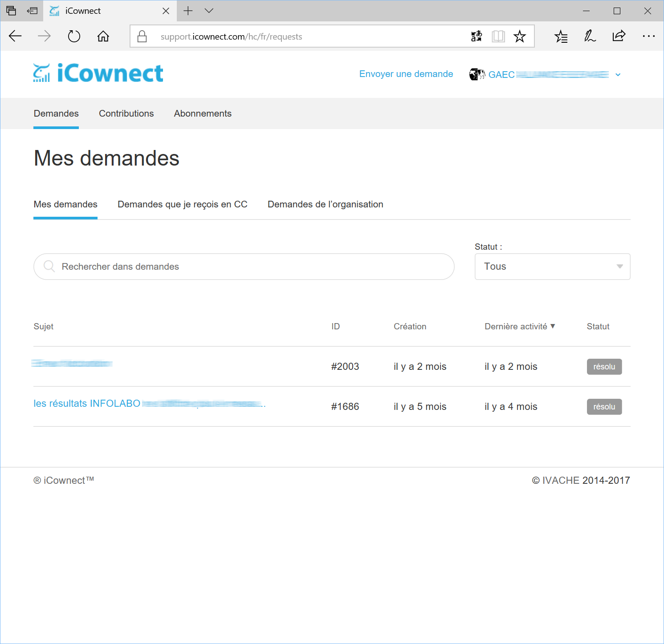
Task: Switch to the Contributions tab
Action: click(x=126, y=113)
